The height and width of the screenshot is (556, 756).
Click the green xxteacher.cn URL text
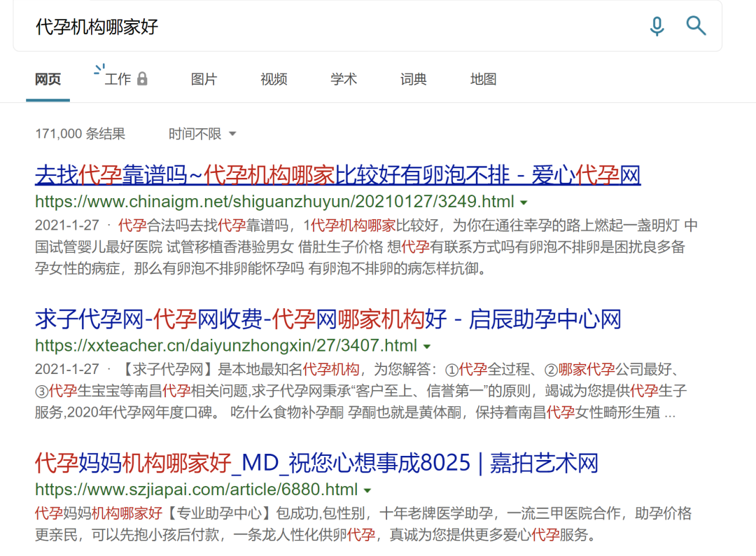(x=225, y=346)
